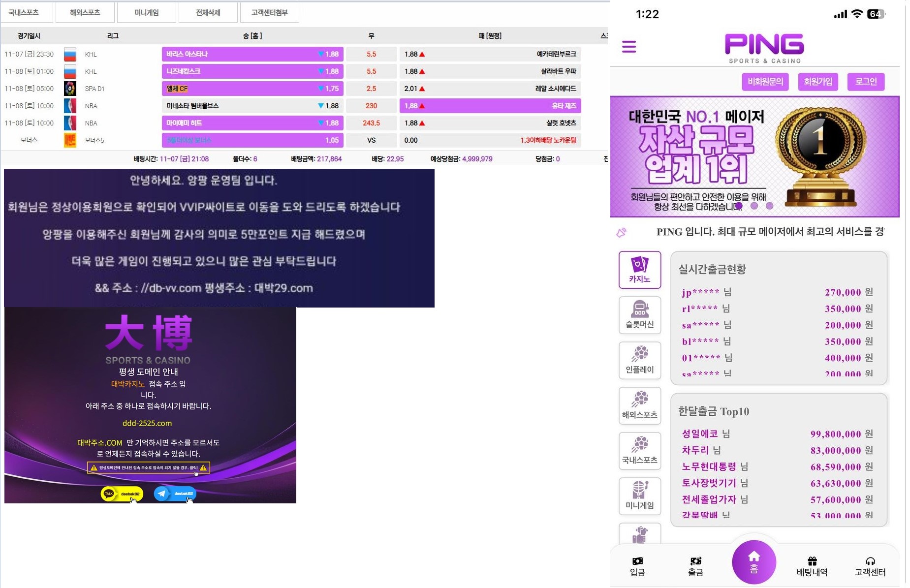This screenshot has width=910, height=588.
Task: Click the 회원가입 button
Action: [x=817, y=82]
